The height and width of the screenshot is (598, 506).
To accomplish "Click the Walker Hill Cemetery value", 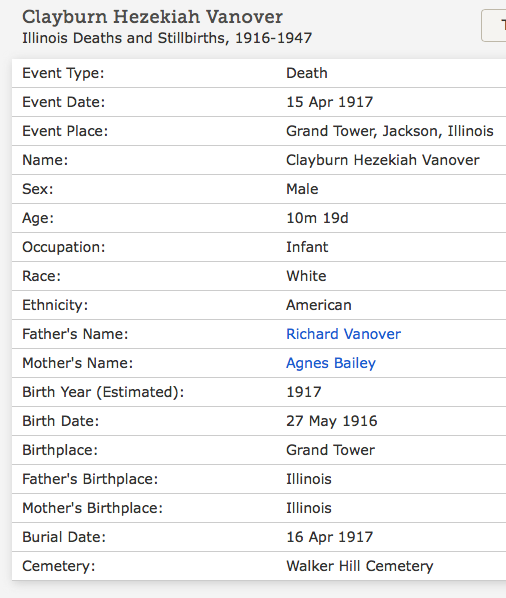I will pyautogui.click(x=360, y=566).
